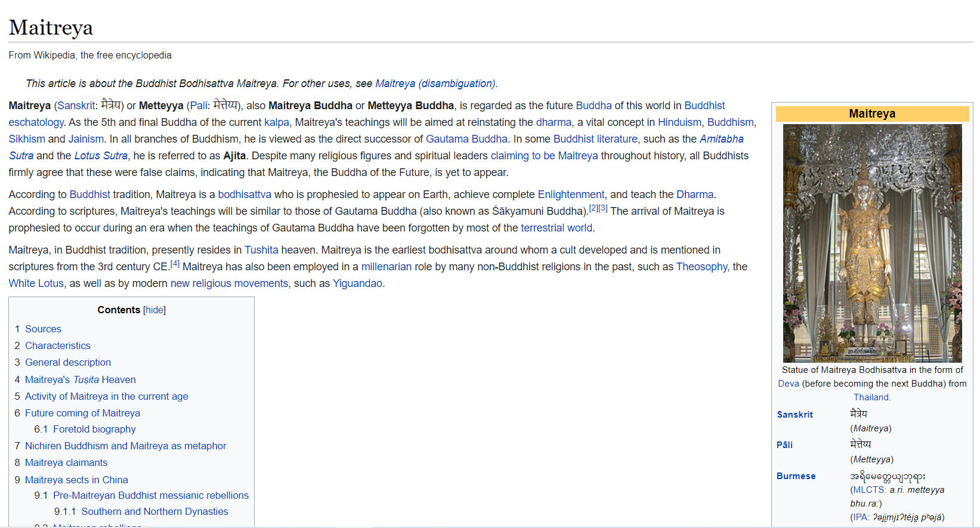Image resolution: width=980 pixels, height=528 pixels.
Task: Open new religious movements link
Action: pos(229,283)
